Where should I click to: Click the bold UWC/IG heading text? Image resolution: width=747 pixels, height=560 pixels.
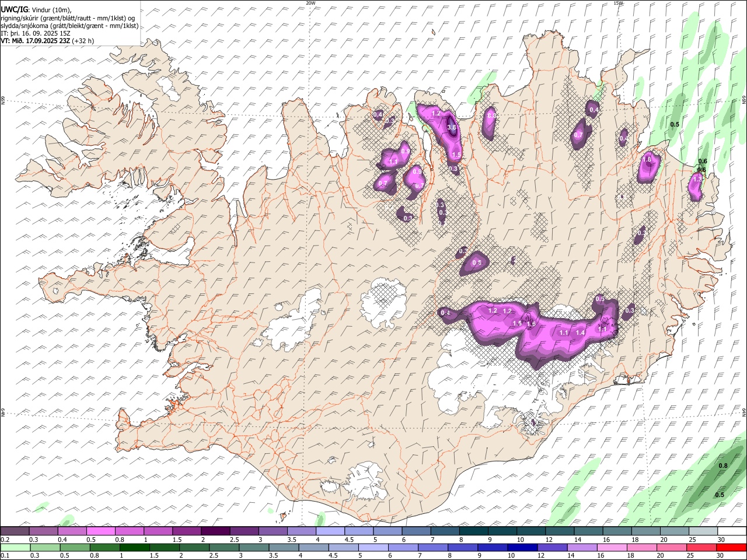pos(13,10)
